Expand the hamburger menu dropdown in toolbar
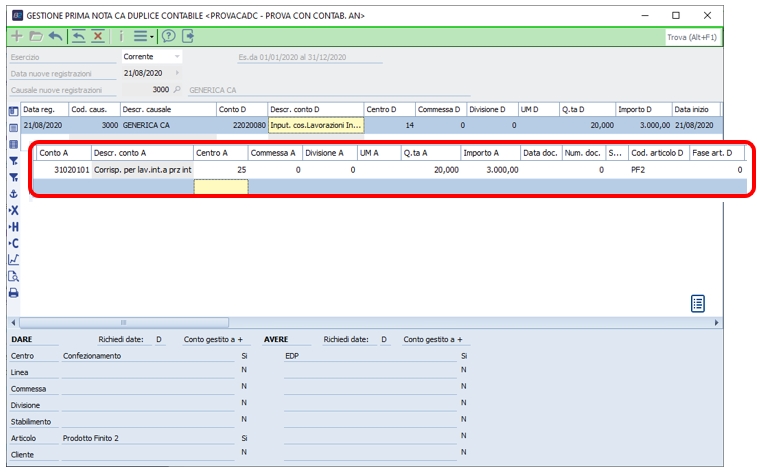This screenshot has width=757, height=472. pos(144,36)
